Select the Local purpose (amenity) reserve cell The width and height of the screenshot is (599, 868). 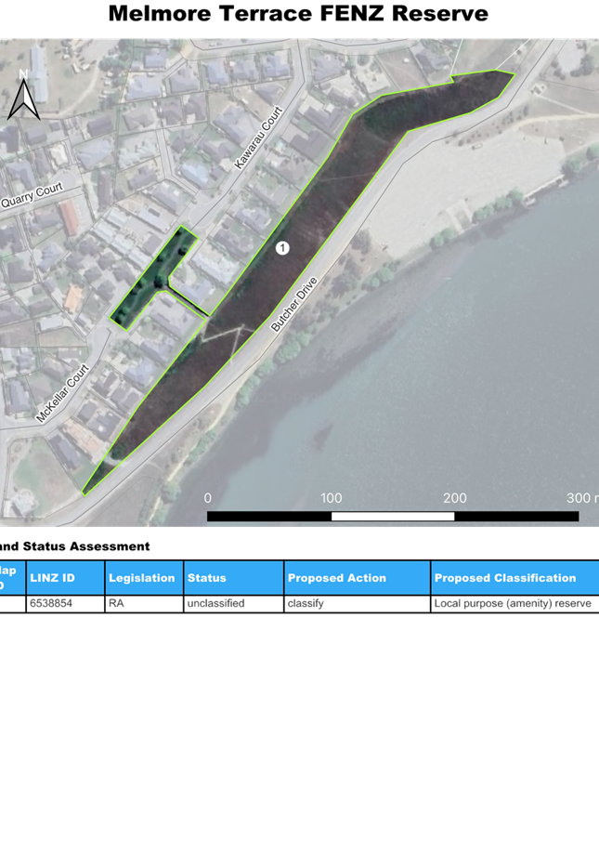[512, 604]
